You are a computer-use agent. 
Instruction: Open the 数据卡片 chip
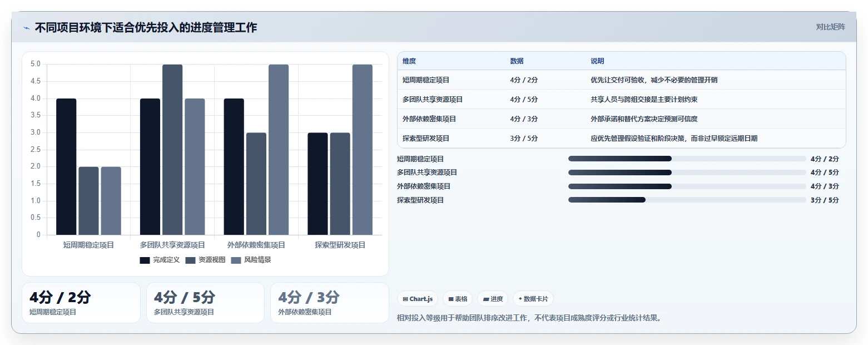click(533, 299)
